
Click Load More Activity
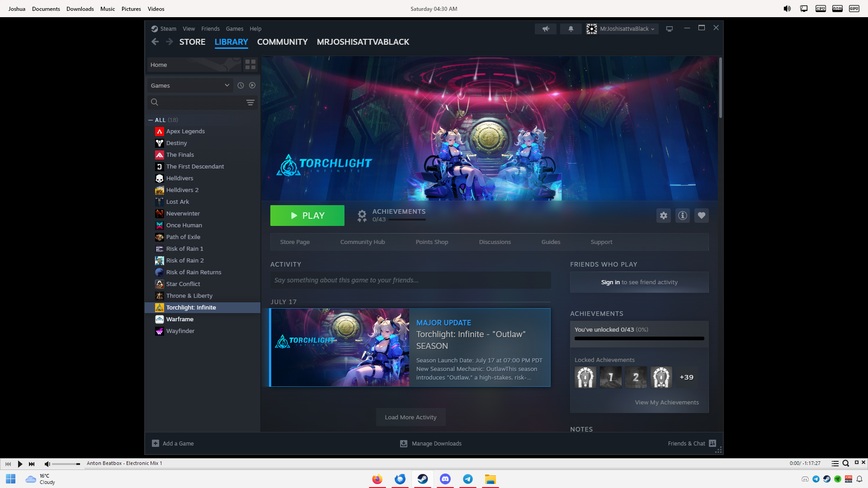click(x=410, y=417)
